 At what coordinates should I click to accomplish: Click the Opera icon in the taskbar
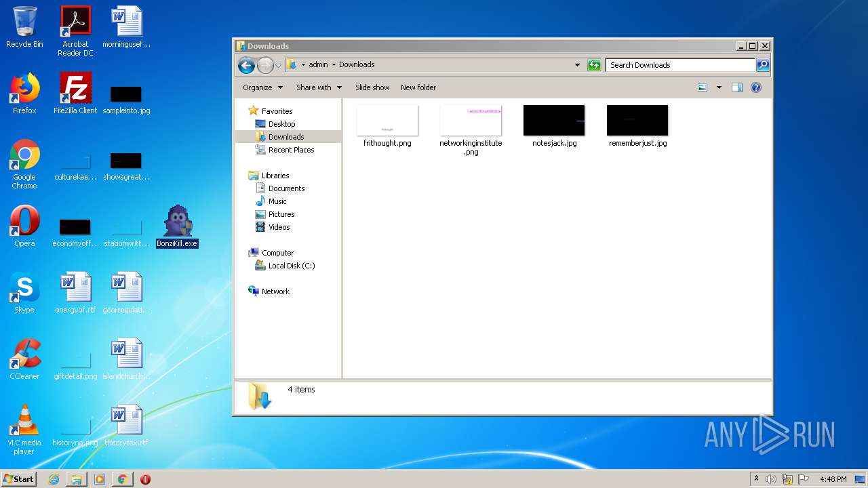pos(145,479)
